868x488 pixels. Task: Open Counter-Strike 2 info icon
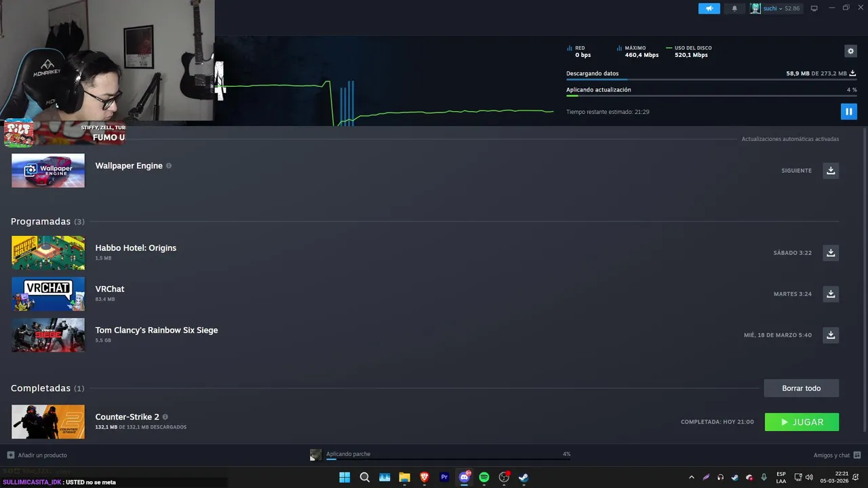pos(165,417)
